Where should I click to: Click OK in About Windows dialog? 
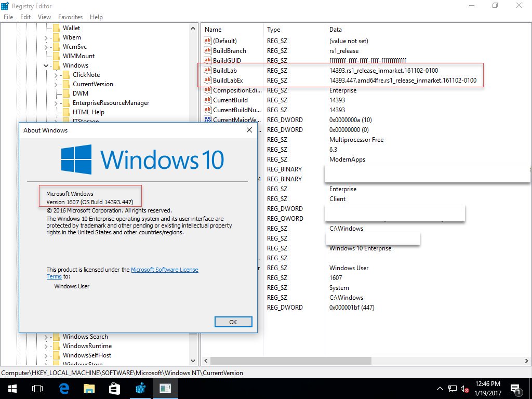tap(233, 322)
